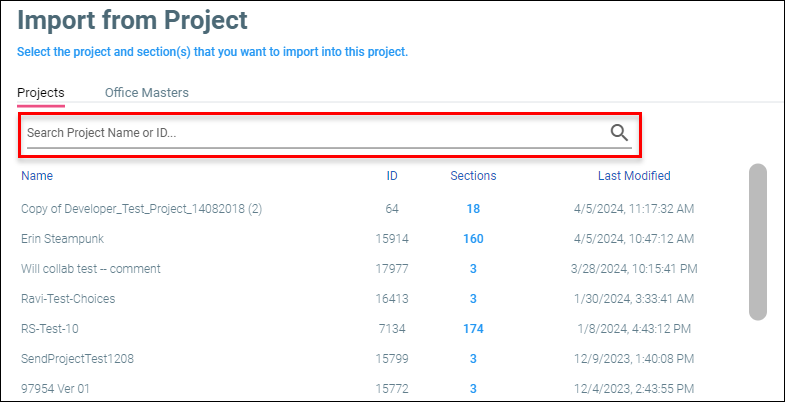Click the vertical scrollbar of project list
Viewport: 785px width, 402px height.
758,242
